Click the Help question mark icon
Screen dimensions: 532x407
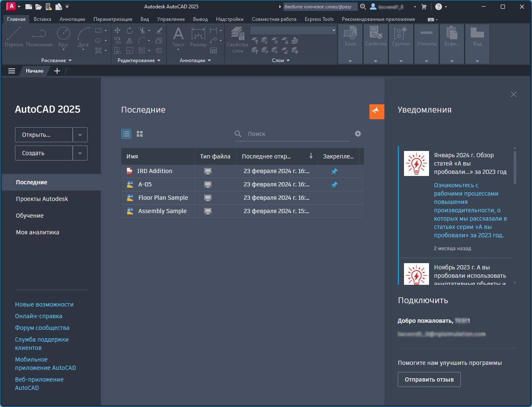[x=438, y=7]
